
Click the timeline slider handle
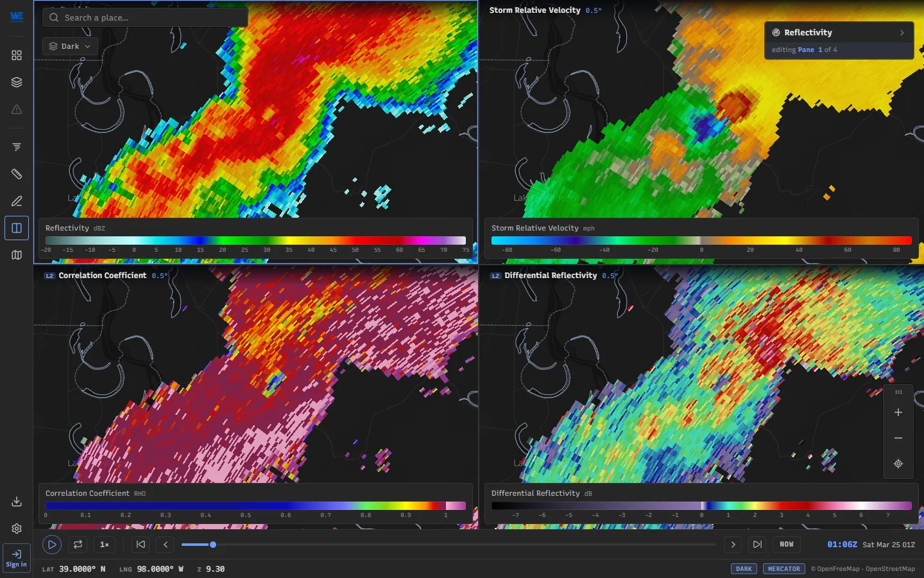[213, 545]
